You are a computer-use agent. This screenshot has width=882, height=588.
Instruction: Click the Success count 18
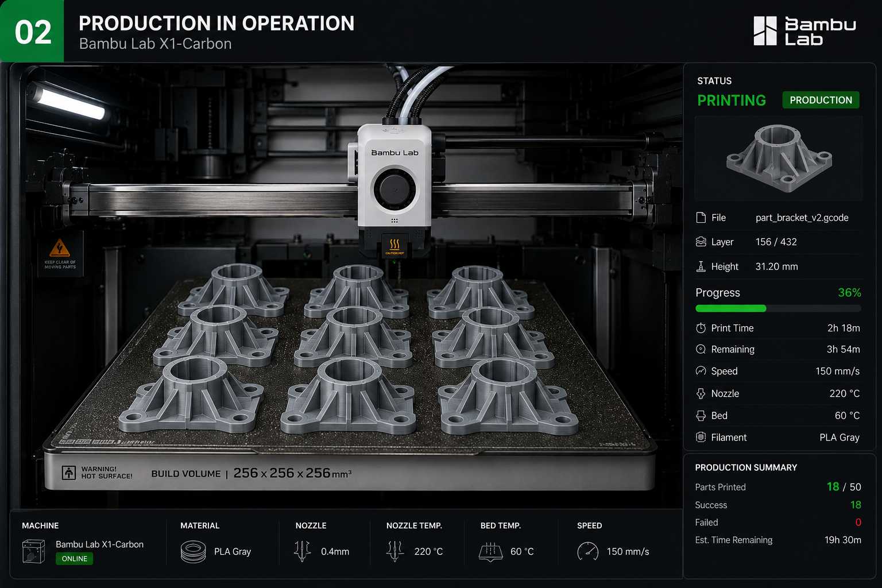point(856,505)
